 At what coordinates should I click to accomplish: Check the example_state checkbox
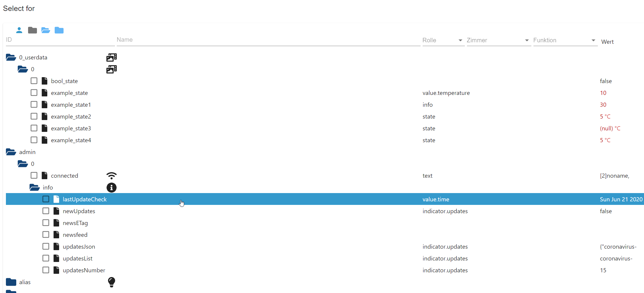pyautogui.click(x=34, y=93)
